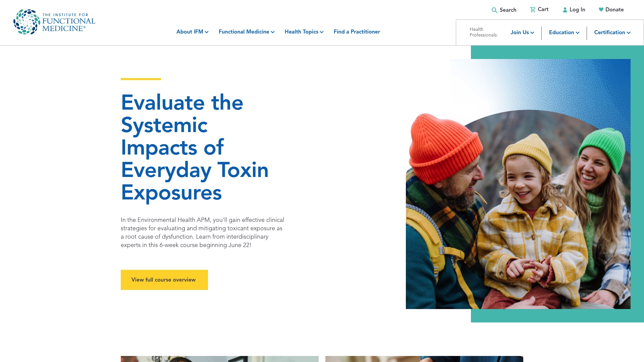Click the Evaluate the Systemic Impacts headline
This screenshot has height=362, width=644.
[x=195, y=147]
